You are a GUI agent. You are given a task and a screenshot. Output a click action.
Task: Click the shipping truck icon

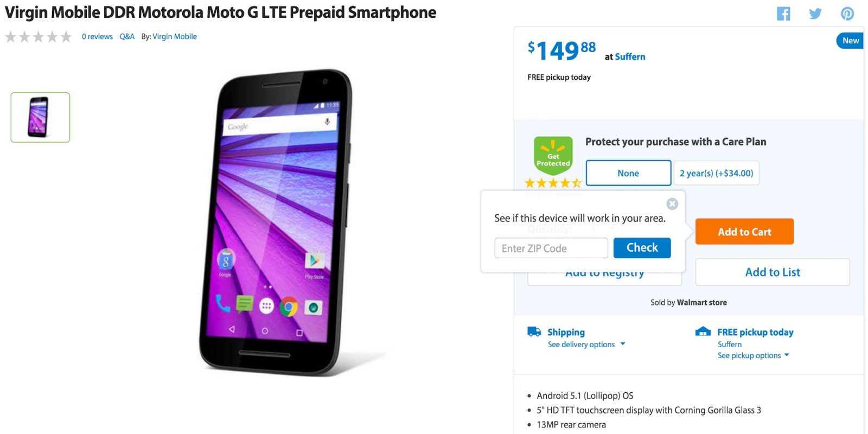(534, 331)
